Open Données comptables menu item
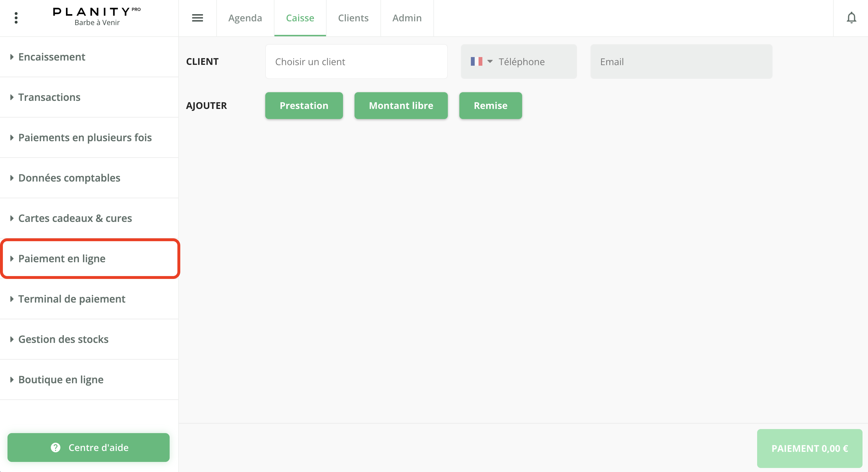The height and width of the screenshot is (472, 868). (69, 178)
